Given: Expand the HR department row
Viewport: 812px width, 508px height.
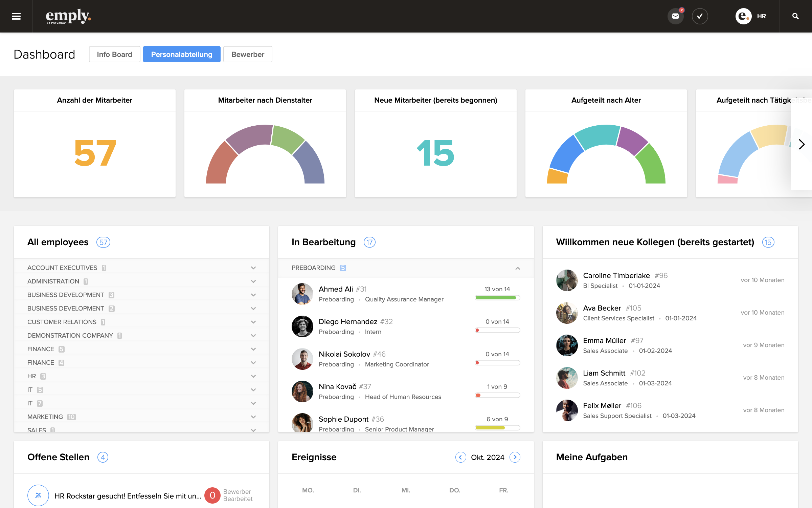Looking at the screenshot, I should click(x=253, y=376).
